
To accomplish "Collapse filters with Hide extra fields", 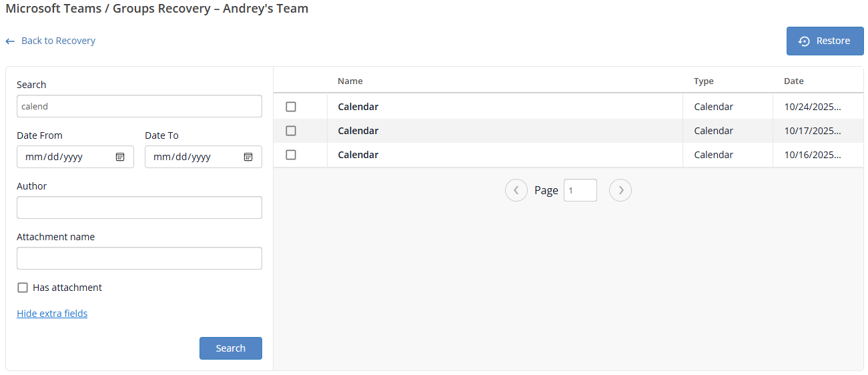I will (x=52, y=314).
